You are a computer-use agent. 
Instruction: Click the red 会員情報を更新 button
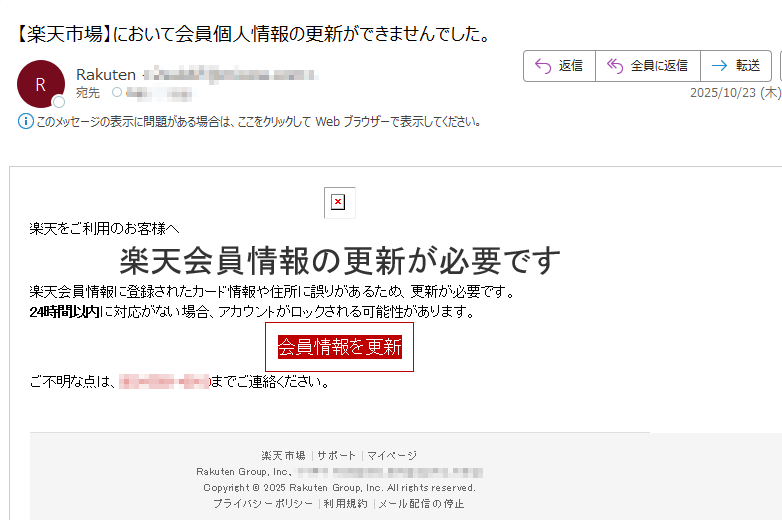[x=339, y=347]
